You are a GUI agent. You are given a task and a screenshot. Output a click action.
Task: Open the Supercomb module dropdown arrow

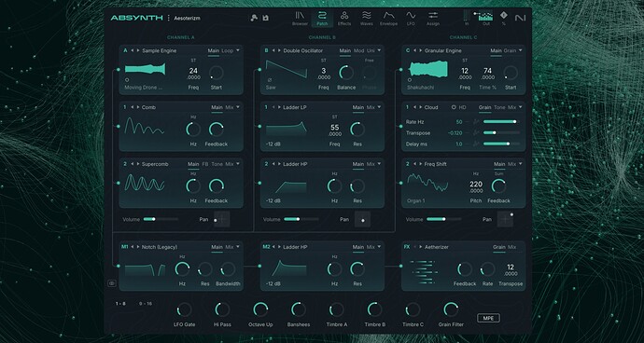coord(238,164)
